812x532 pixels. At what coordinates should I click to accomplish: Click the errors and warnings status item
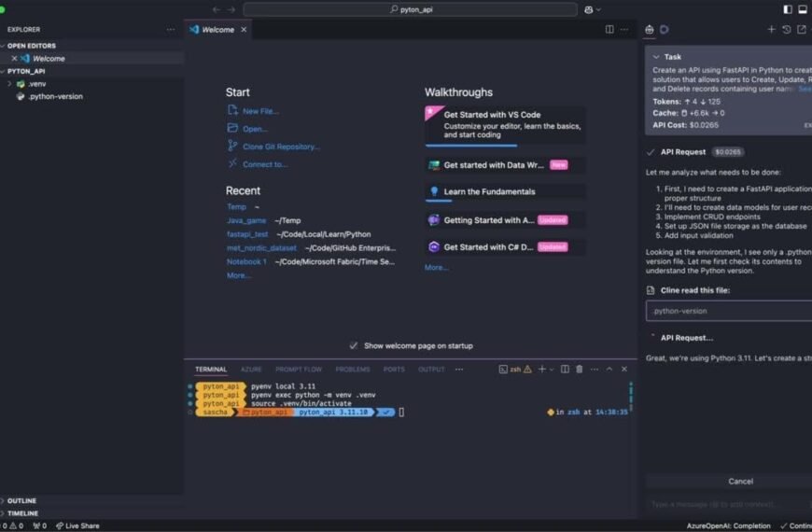coord(12,525)
